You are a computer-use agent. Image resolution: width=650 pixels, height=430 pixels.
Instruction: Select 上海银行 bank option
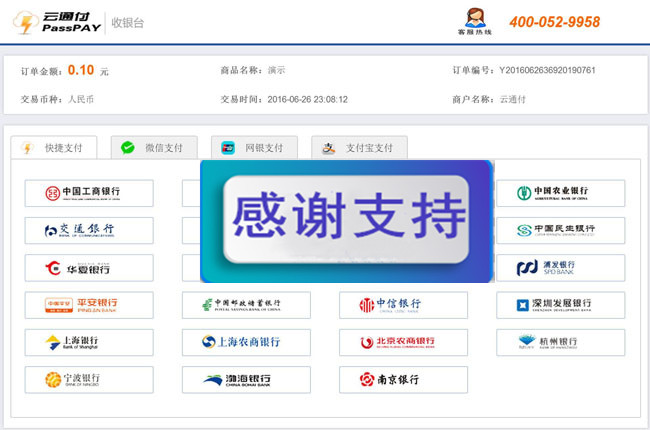point(89,343)
